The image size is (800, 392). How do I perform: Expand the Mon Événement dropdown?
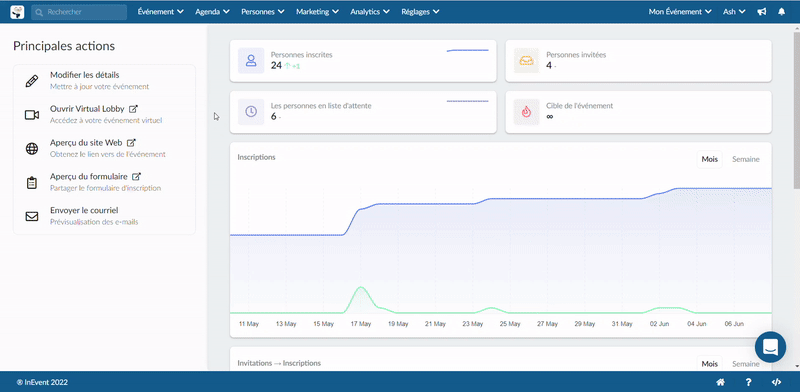[680, 12]
